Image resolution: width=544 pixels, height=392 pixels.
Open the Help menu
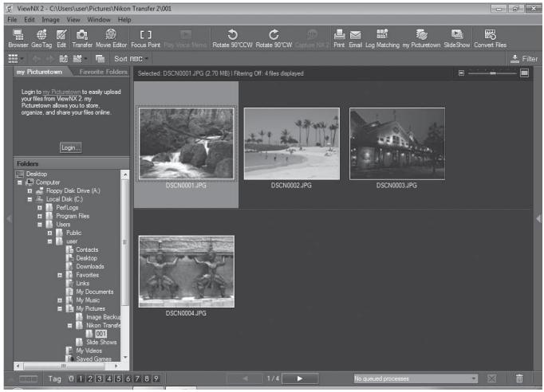click(x=124, y=20)
